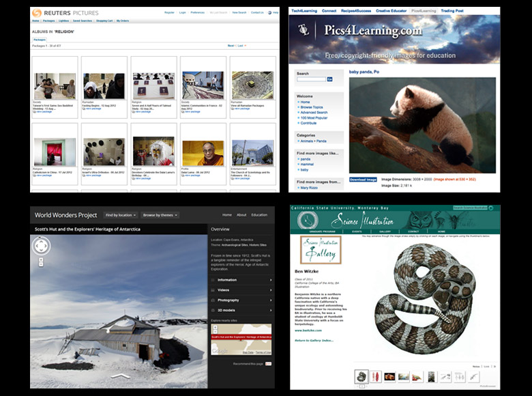The image size is (532, 396).
Task: Select the Packages tab in Reuters
Action: 40,40
